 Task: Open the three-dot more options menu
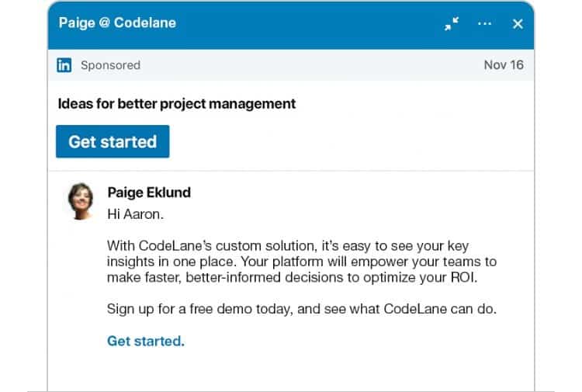(484, 24)
